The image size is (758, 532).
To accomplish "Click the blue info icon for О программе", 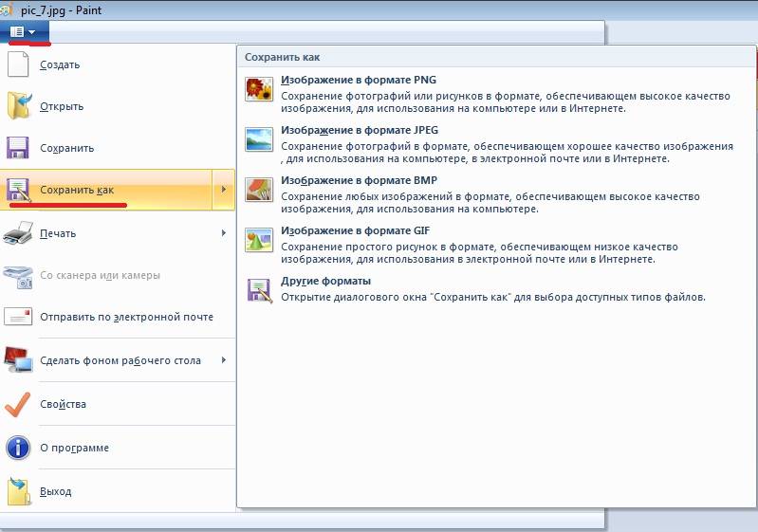I will (x=18, y=448).
